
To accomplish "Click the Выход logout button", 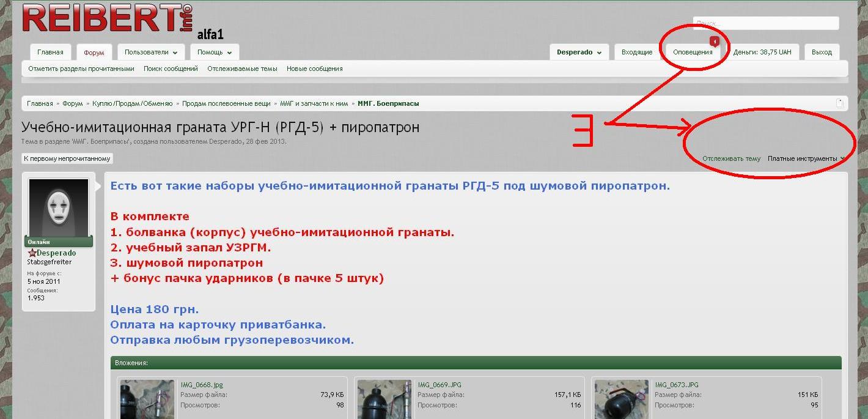I will 822,52.
